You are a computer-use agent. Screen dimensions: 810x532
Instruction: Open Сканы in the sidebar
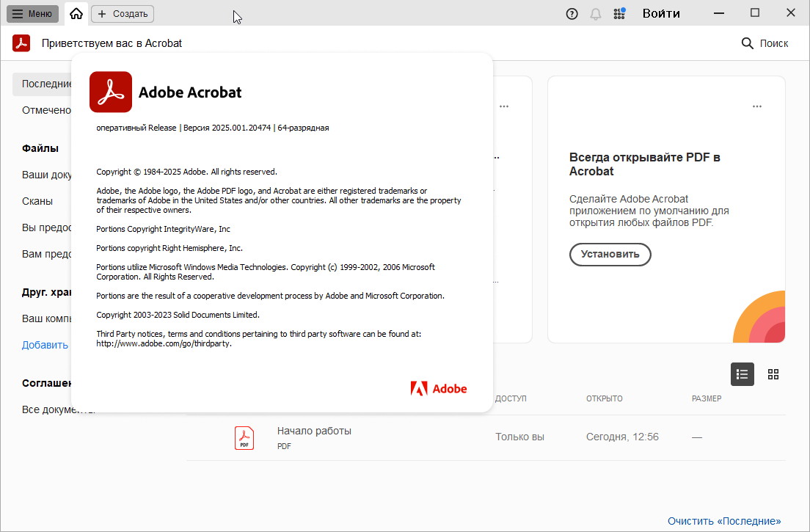pyautogui.click(x=37, y=201)
